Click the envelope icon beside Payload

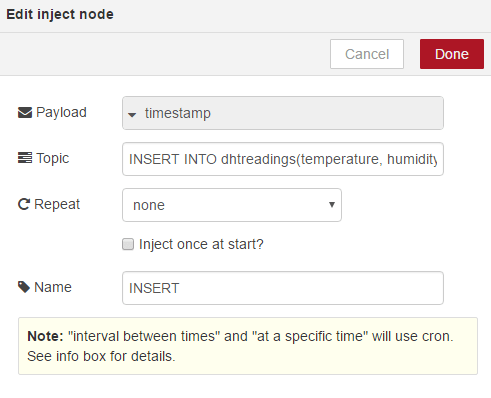(25, 113)
